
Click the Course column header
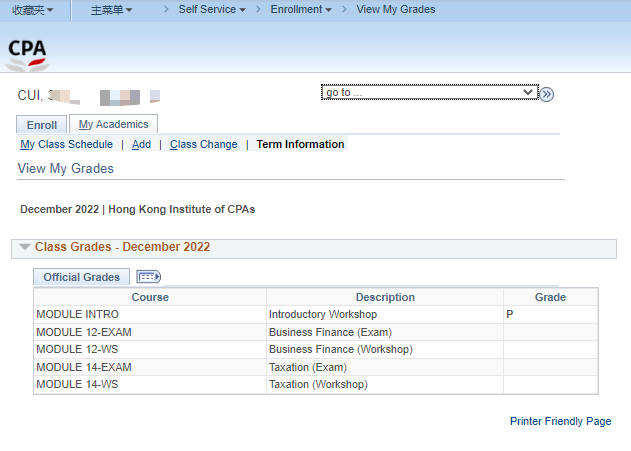click(x=150, y=297)
